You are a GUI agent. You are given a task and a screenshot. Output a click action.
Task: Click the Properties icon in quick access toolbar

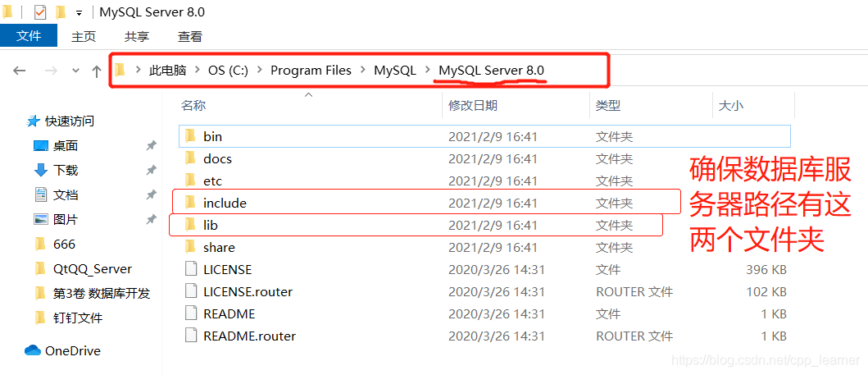40,12
